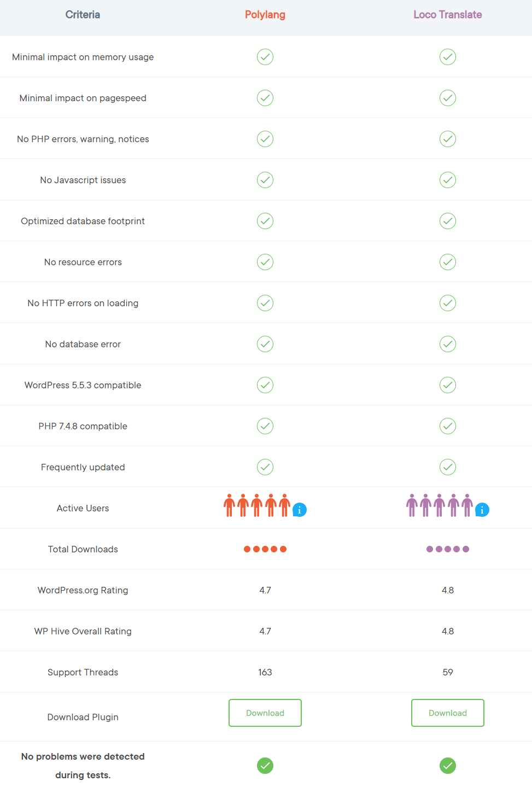The height and width of the screenshot is (787, 532).
Task: Click the blue info tooltip beside Polylang active users
Action: (x=299, y=510)
